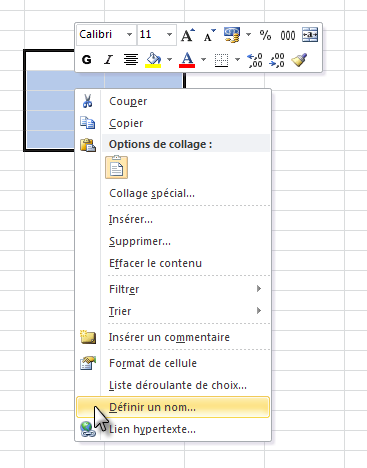This screenshot has height=468, width=367.
Task: Click the clipboard icon beside Options de collage
Action: (88, 145)
